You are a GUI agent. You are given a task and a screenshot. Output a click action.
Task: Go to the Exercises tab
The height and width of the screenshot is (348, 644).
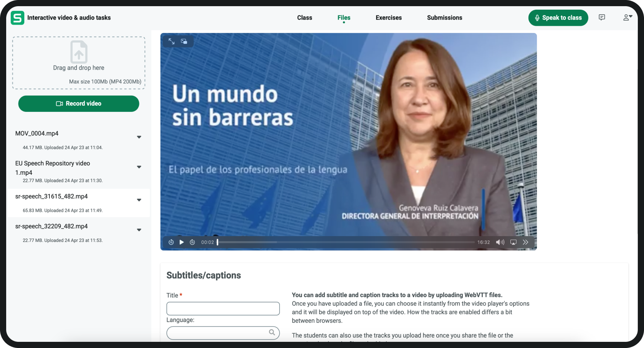coord(388,18)
